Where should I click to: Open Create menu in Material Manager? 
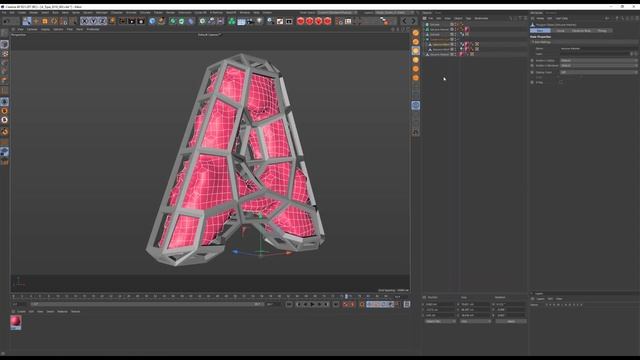(x=21, y=311)
